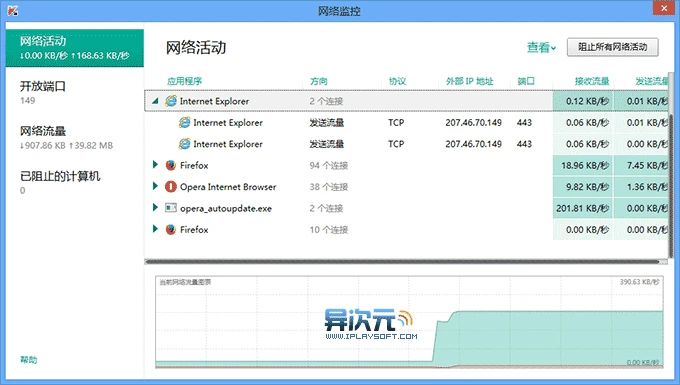Sort by the 发送流量 column header
This screenshot has width=680, height=385.
point(651,81)
